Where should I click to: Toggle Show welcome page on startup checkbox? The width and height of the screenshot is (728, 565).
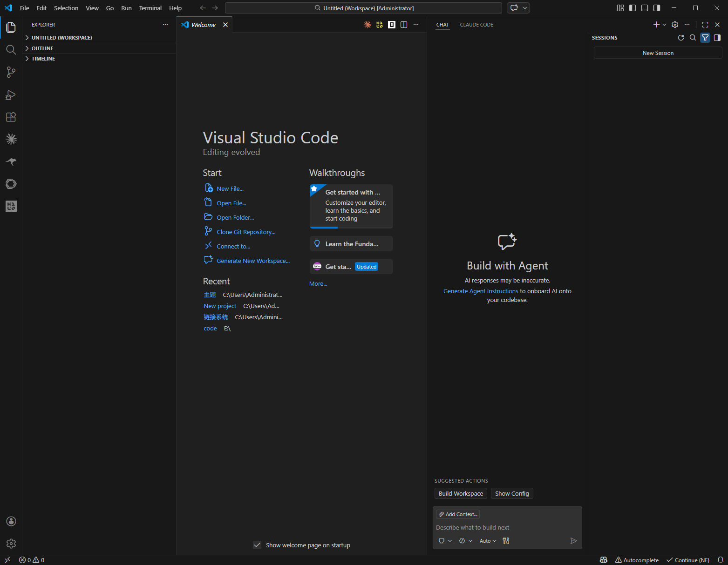[257, 545]
